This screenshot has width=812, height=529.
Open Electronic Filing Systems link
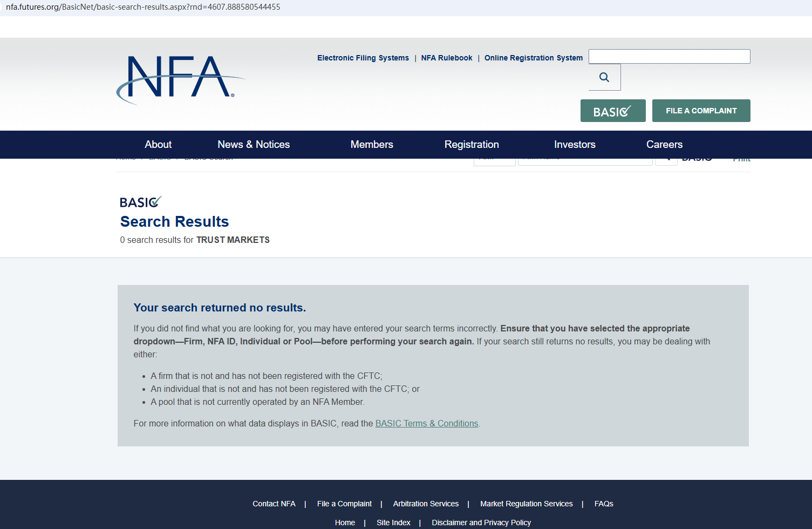click(x=363, y=58)
